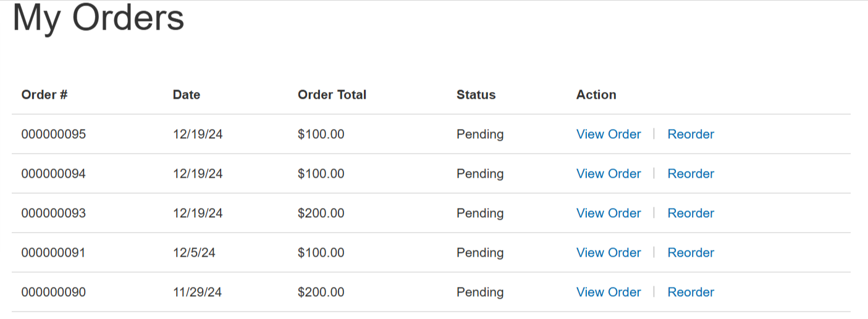Image resolution: width=868 pixels, height=319 pixels.
Task: View Order for order 000000090
Action: click(609, 292)
